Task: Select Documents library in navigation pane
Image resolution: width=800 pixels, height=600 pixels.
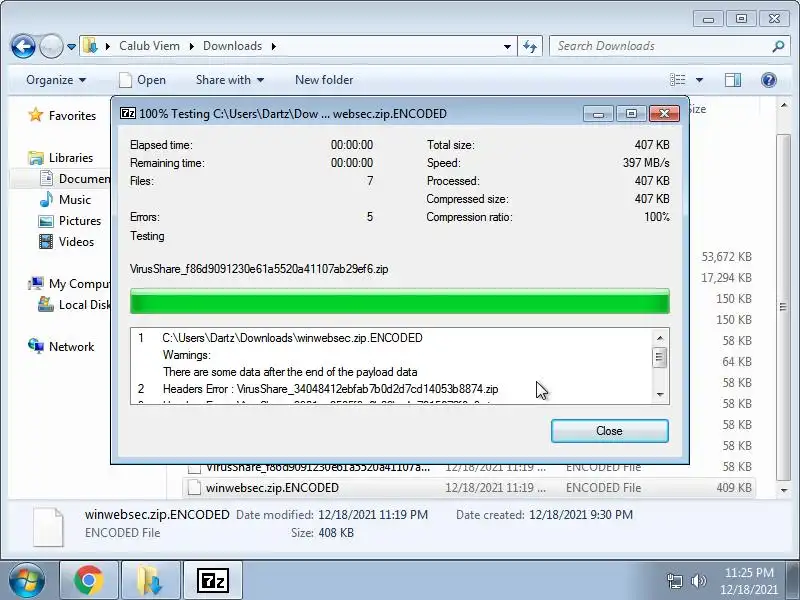Action: click(84, 179)
